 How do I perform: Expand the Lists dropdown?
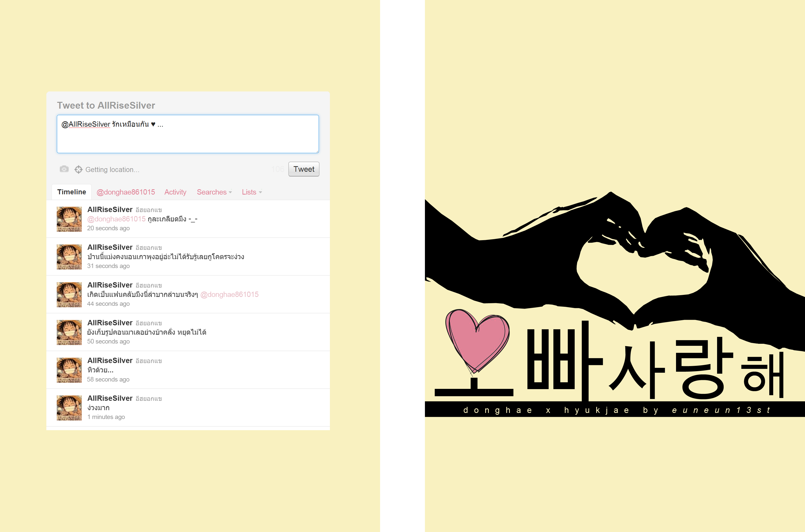[x=251, y=192]
